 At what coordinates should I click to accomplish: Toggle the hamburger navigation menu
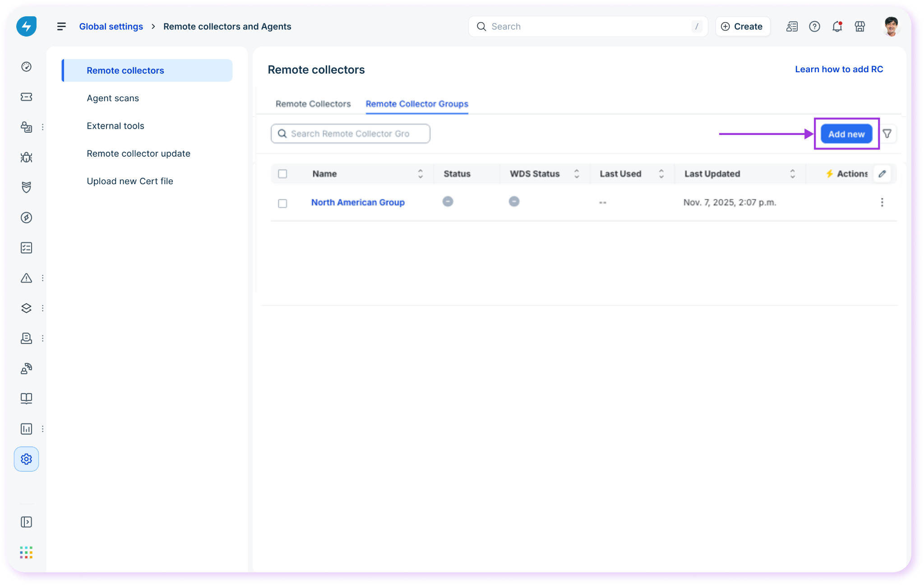61,27
